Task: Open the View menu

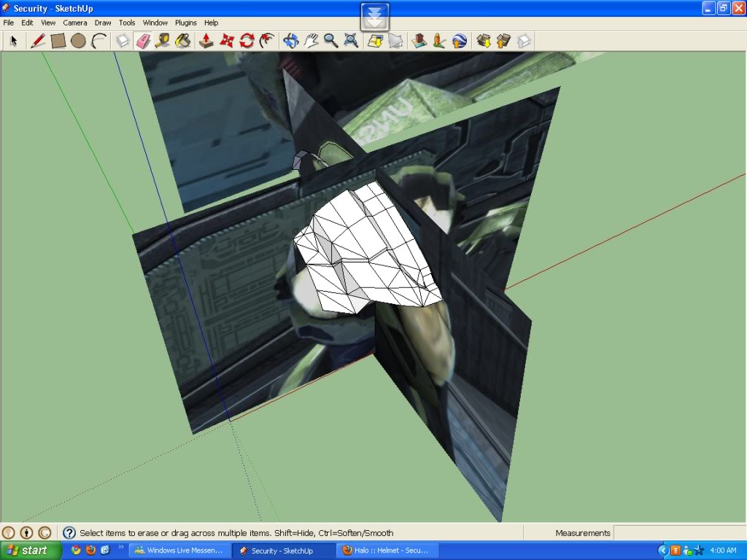Action: [x=48, y=23]
